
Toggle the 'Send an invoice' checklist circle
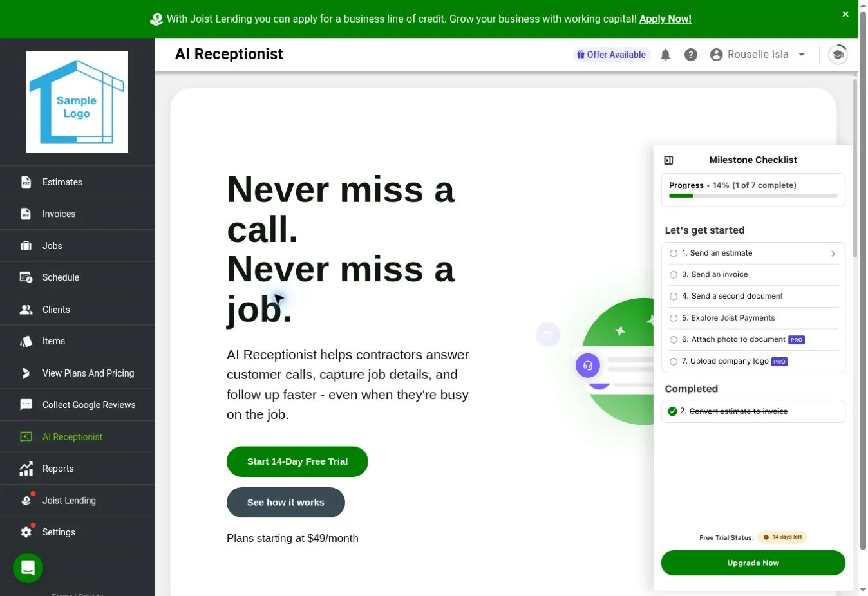point(674,275)
